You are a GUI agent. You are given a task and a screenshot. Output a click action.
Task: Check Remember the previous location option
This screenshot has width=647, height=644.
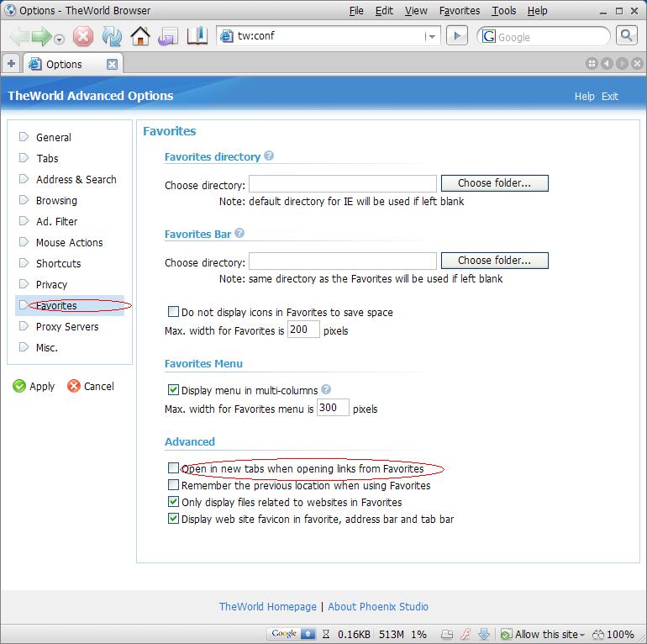[x=173, y=484]
